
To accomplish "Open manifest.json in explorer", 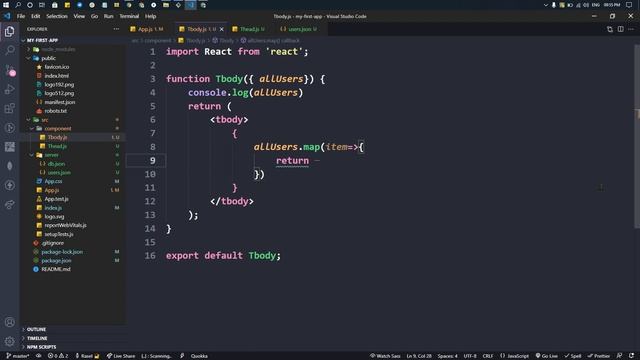I will point(60,102).
